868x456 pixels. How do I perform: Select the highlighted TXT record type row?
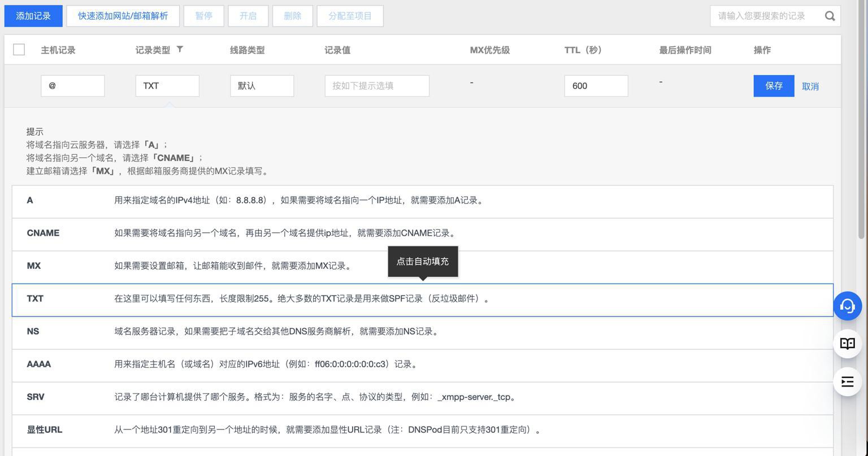423,300
